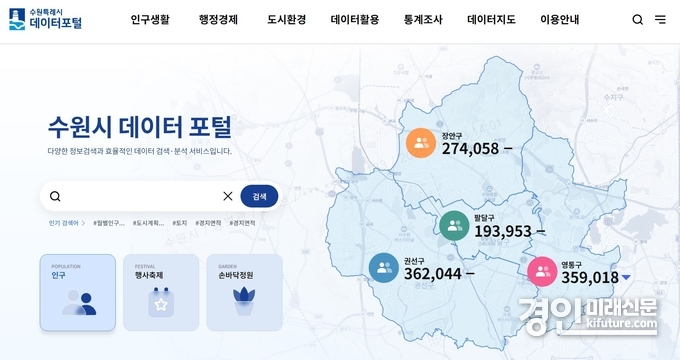This screenshot has width=680, height=360.
Task: Click the orange 장안구 population icon
Action: point(421,143)
